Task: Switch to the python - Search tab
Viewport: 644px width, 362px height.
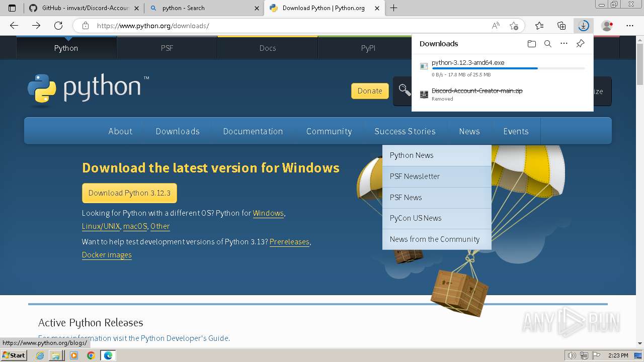Action: [205, 8]
